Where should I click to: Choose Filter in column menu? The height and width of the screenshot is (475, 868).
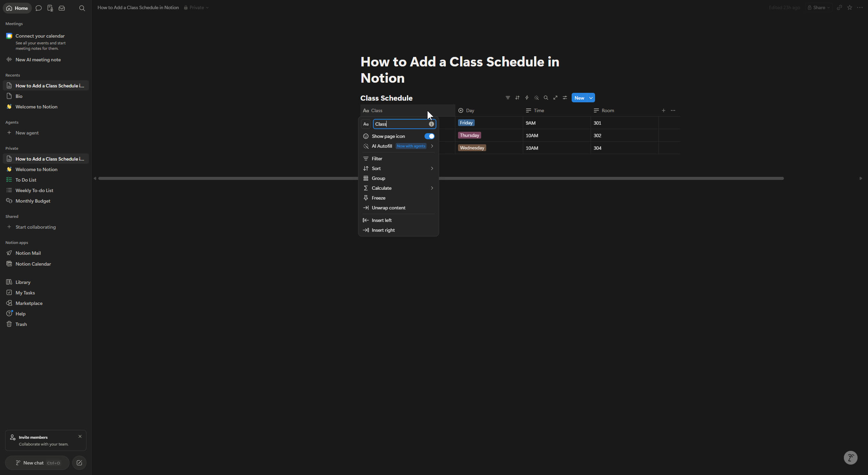pyautogui.click(x=398, y=159)
